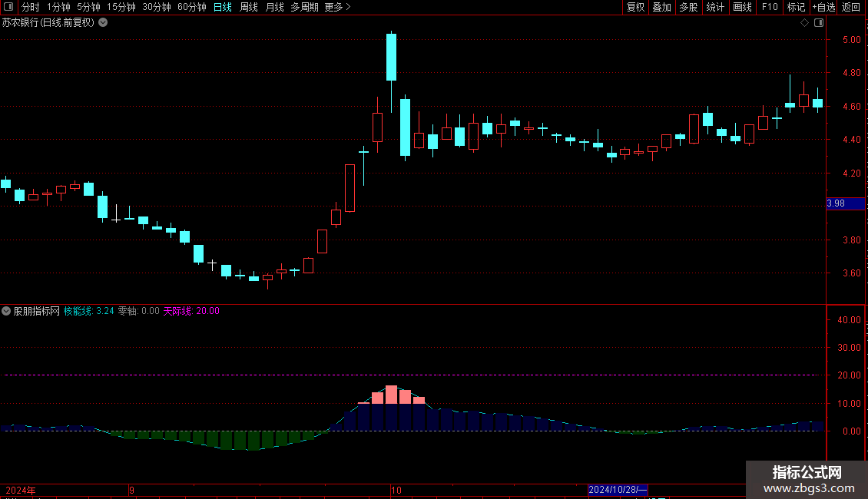Open the 统计 statistics tool
The height and width of the screenshot is (499, 868).
click(x=715, y=7)
